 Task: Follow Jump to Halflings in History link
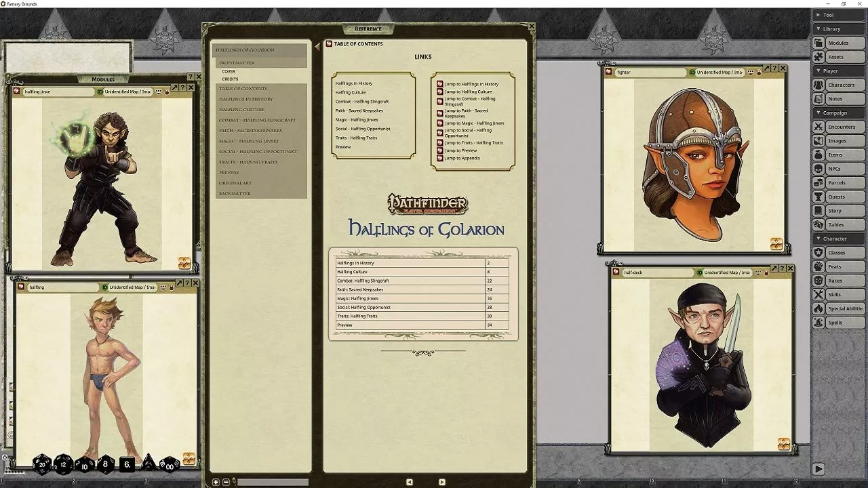click(x=467, y=84)
